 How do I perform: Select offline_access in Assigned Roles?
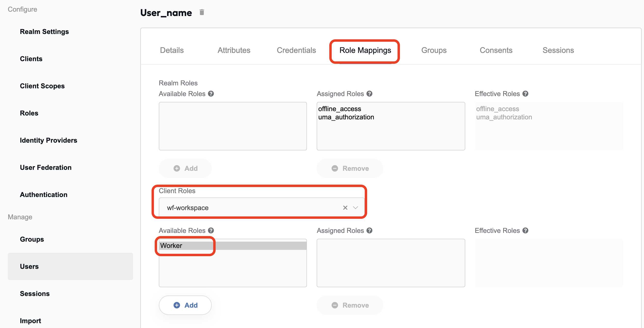point(339,109)
